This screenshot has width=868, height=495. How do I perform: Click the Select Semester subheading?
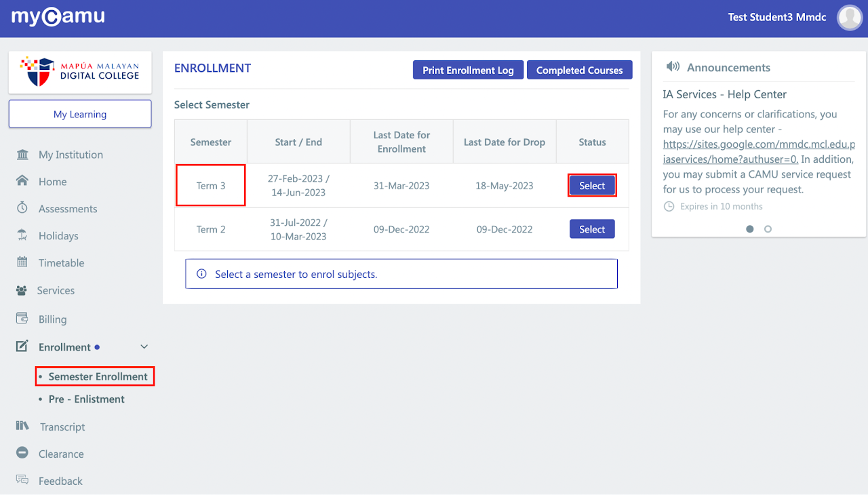pos(212,104)
